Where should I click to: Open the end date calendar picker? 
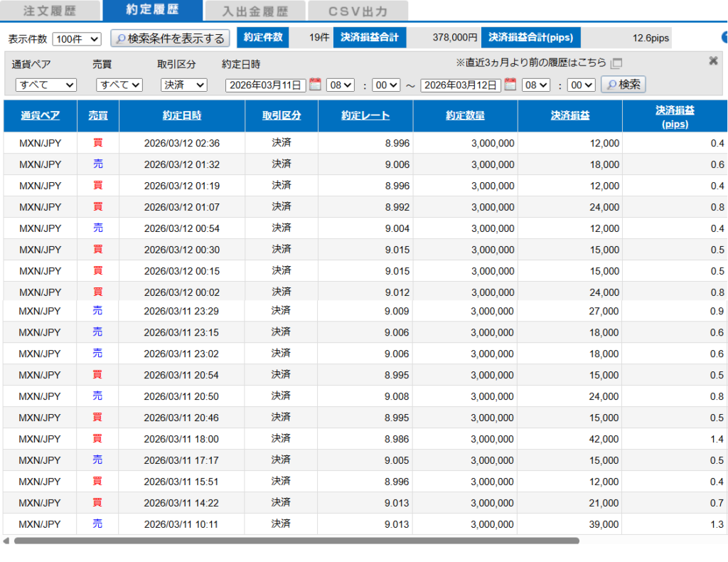tap(510, 85)
